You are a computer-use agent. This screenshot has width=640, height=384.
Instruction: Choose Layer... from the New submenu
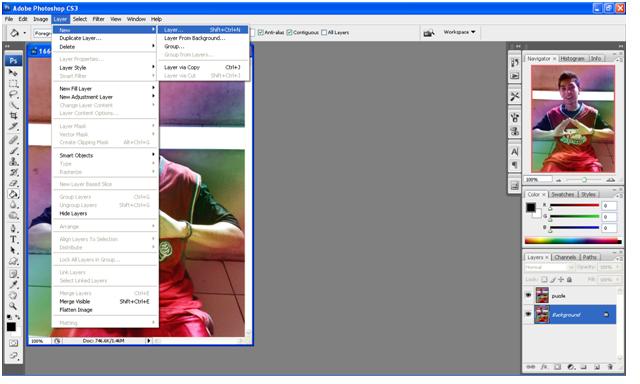(x=203, y=30)
